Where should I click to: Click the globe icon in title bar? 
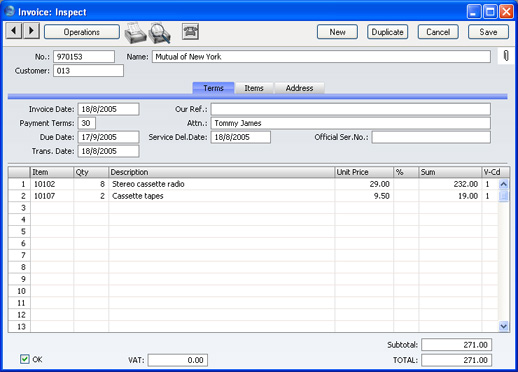pyautogui.click(x=9, y=11)
